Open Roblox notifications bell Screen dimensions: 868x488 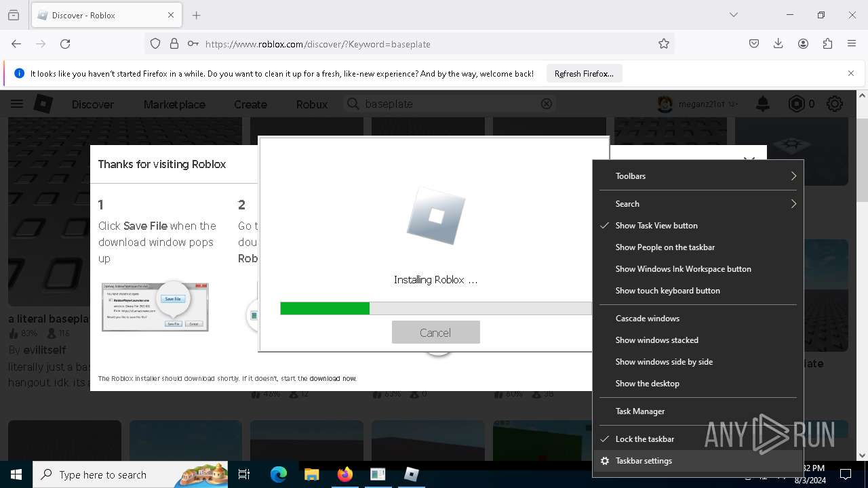(763, 104)
